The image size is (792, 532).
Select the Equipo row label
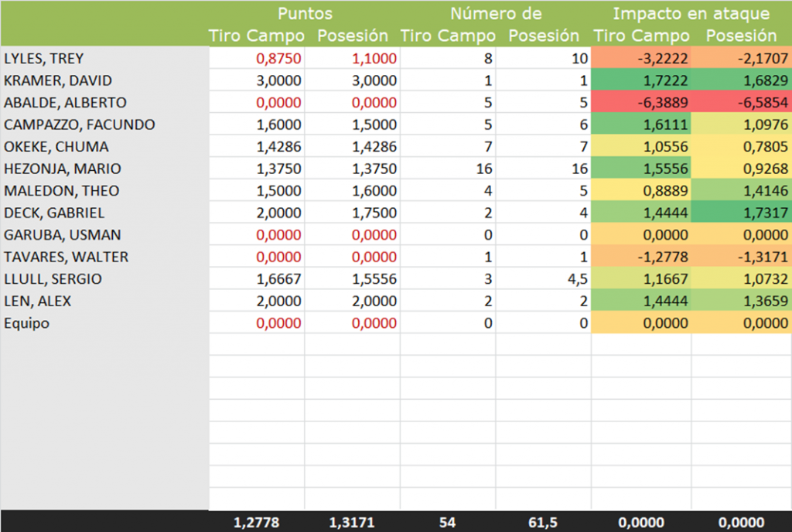pyautogui.click(x=27, y=323)
